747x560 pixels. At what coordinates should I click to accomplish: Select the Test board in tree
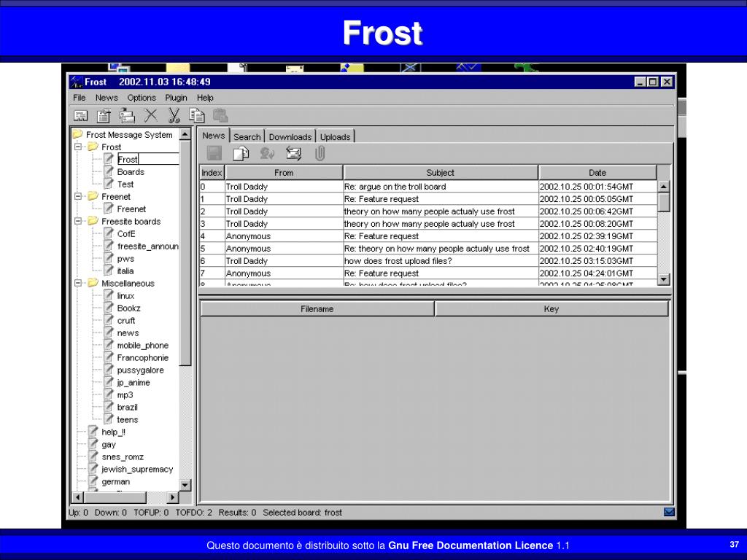click(125, 184)
